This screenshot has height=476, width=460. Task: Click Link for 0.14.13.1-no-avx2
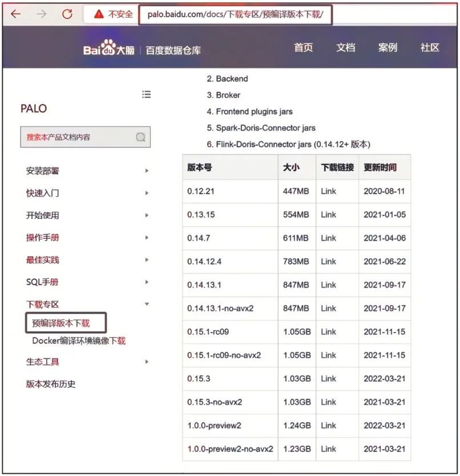pos(329,308)
